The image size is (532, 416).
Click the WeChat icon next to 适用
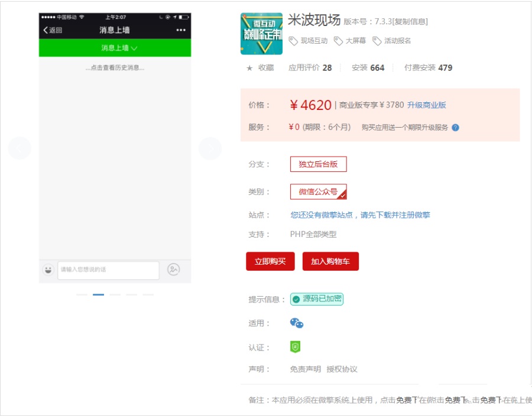coord(297,323)
